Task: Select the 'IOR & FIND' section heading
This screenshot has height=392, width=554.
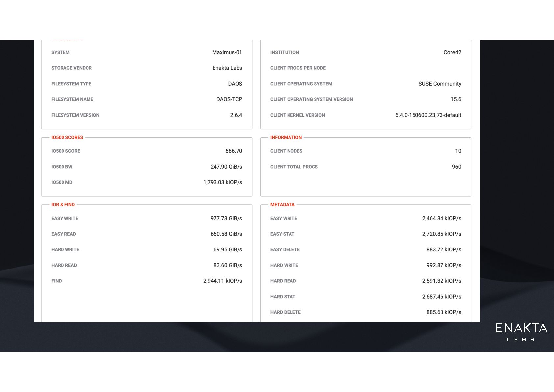Action: pyautogui.click(x=63, y=205)
